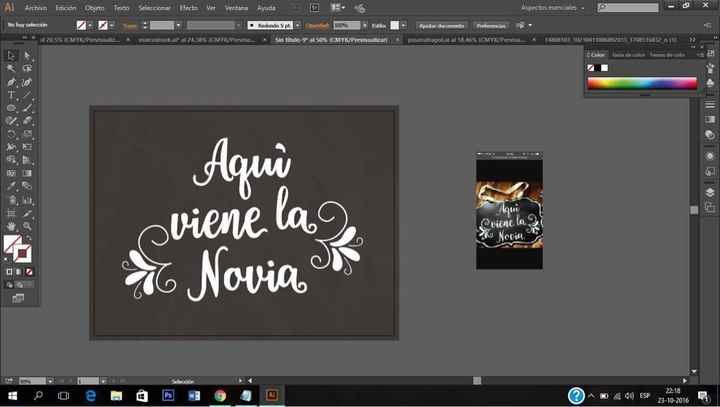The image size is (720, 407).
Task: Click the black swatch in Color panel
Action: point(598,68)
